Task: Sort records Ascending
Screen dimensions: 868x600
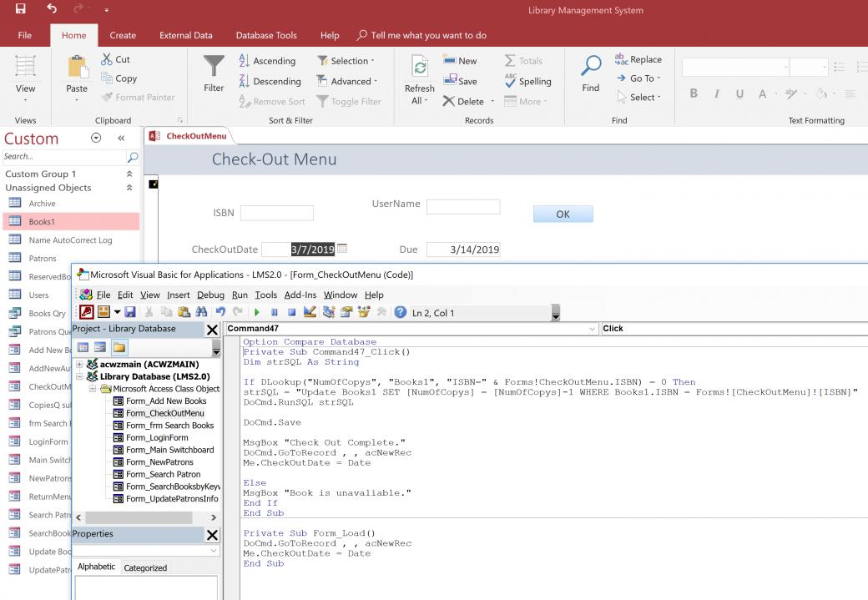Action: (267, 61)
